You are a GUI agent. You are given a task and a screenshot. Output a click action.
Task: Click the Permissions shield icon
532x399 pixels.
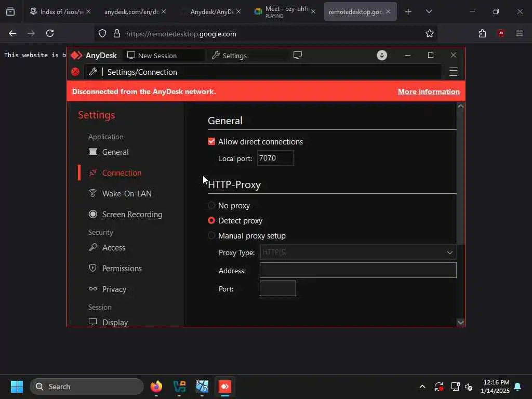[x=92, y=268]
